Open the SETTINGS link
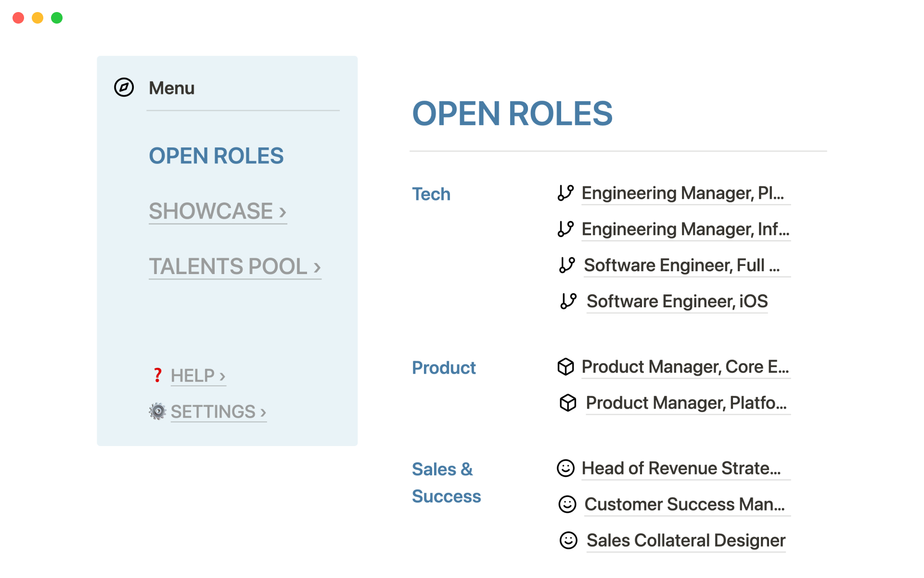Viewport: 924px width, 578px height. pyautogui.click(x=218, y=411)
